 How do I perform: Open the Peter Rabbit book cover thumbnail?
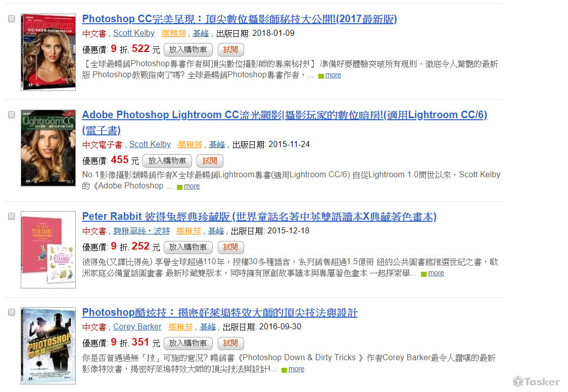pos(48,250)
